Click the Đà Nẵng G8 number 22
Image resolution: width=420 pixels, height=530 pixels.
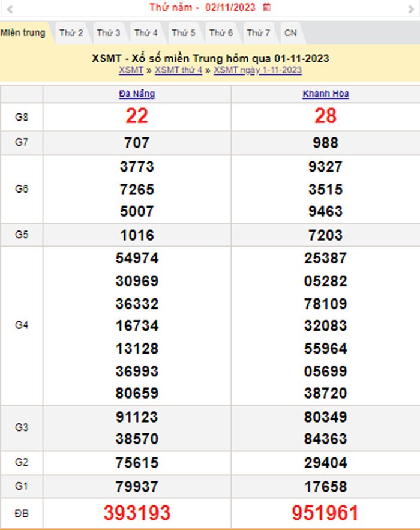pyautogui.click(x=137, y=116)
